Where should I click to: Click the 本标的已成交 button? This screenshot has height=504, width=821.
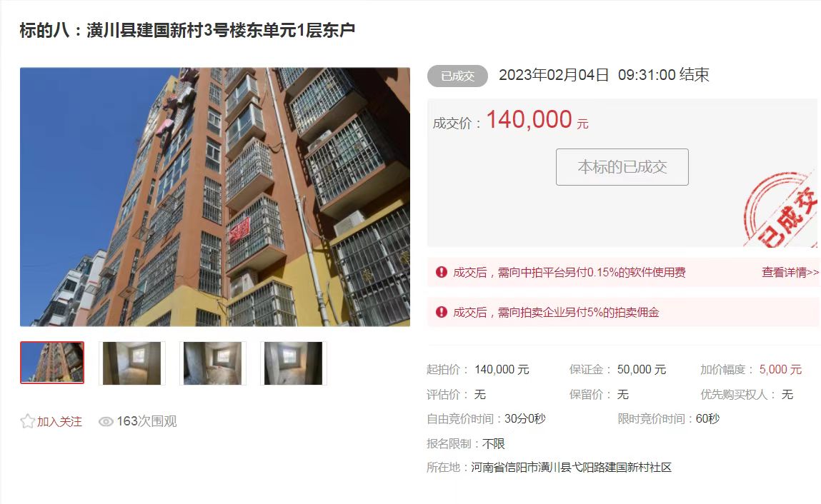622,167
